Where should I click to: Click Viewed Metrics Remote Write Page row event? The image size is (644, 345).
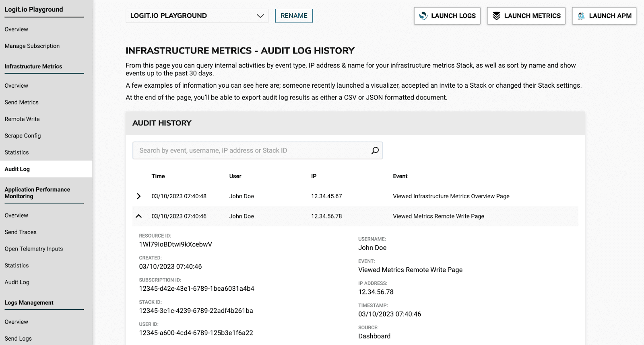click(x=438, y=216)
